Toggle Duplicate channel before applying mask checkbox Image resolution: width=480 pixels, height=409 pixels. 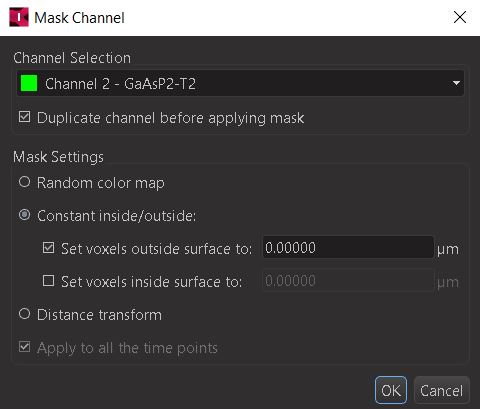pos(25,117)
